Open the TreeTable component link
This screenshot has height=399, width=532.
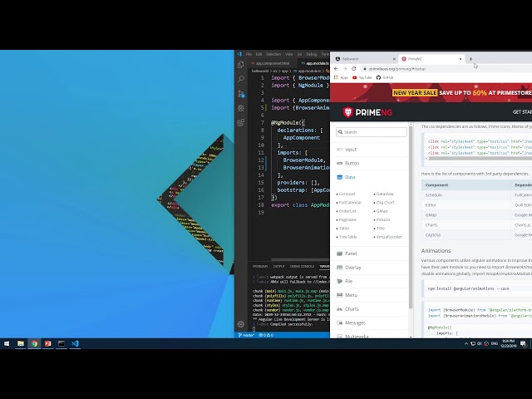click(347, 237)
